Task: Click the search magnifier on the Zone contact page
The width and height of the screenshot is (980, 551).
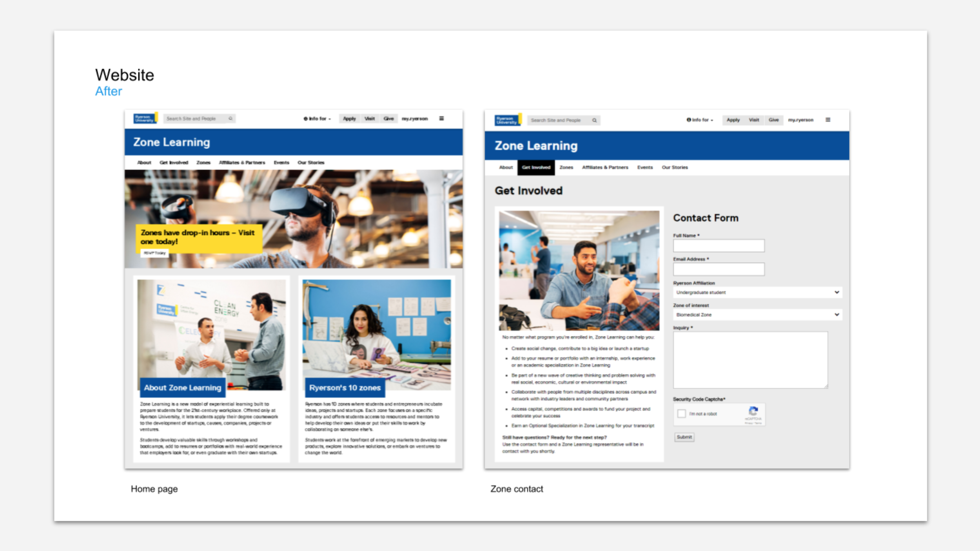Action: [594, 120]
